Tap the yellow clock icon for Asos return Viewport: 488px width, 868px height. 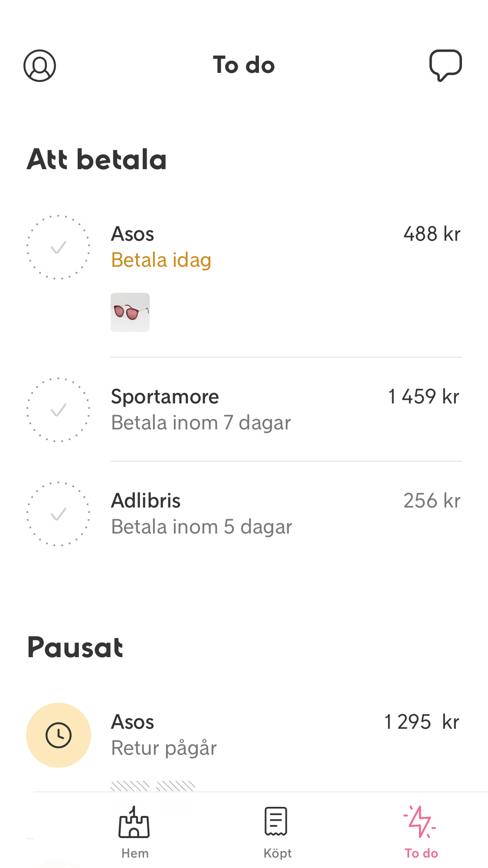point(59,735)
